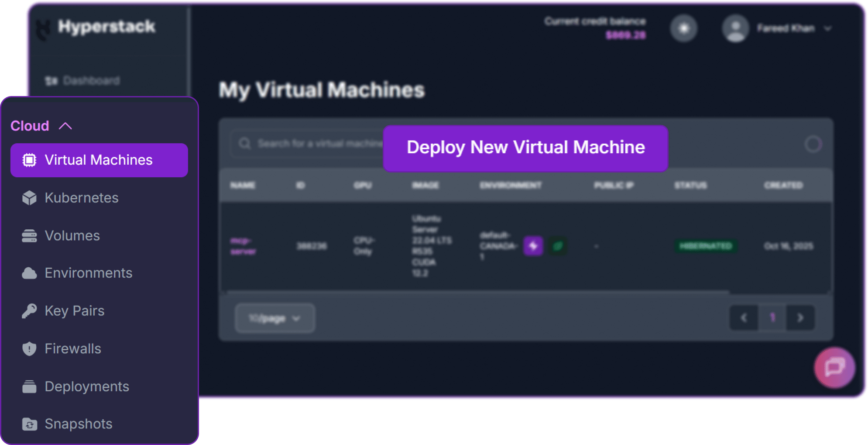868x445 pixels.
Task: Open Deployments in the sidebar
Action: 86,386
